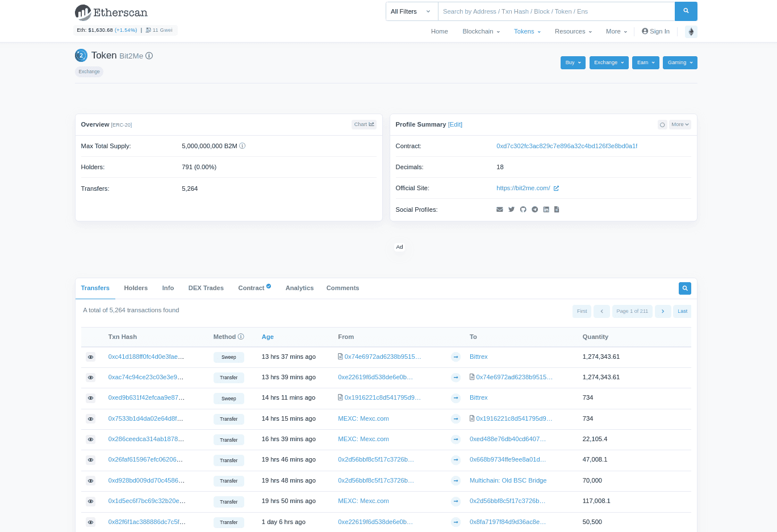
Task: Expand the Blockchain menu
Action: click(481, 32)
